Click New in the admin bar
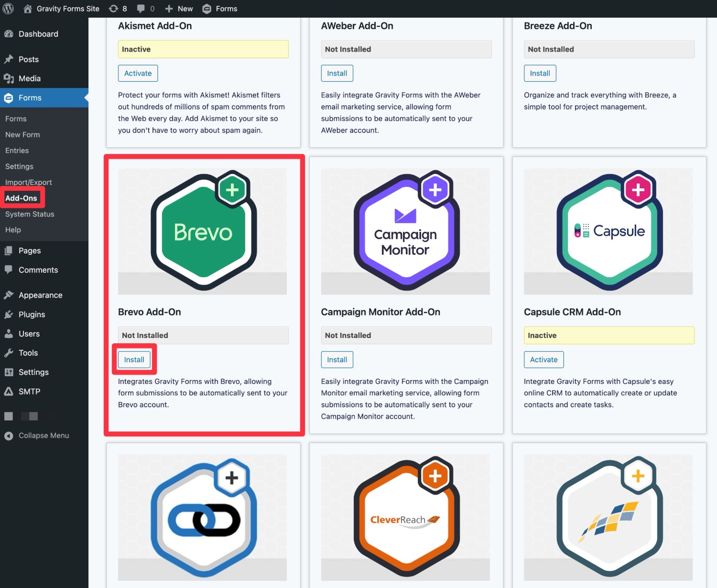The width and height of the screenshot is (717, 588). click(x=185, y=9)
